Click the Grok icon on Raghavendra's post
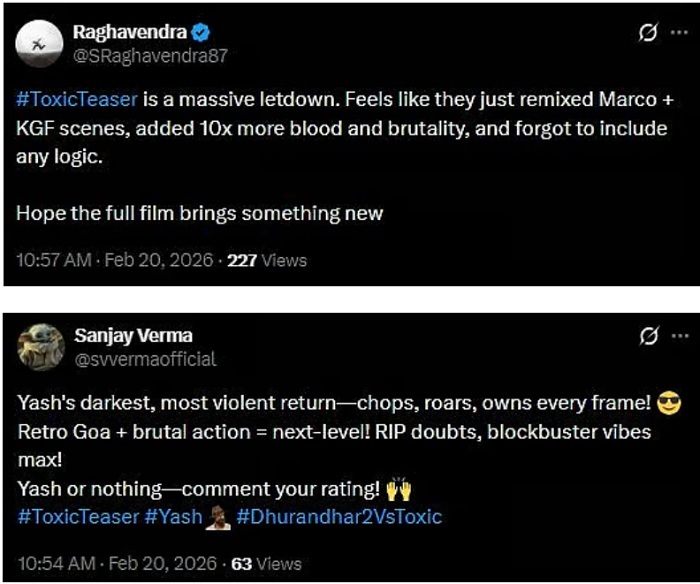The width and height of the screenshot is (700, 584). [647, 33]
